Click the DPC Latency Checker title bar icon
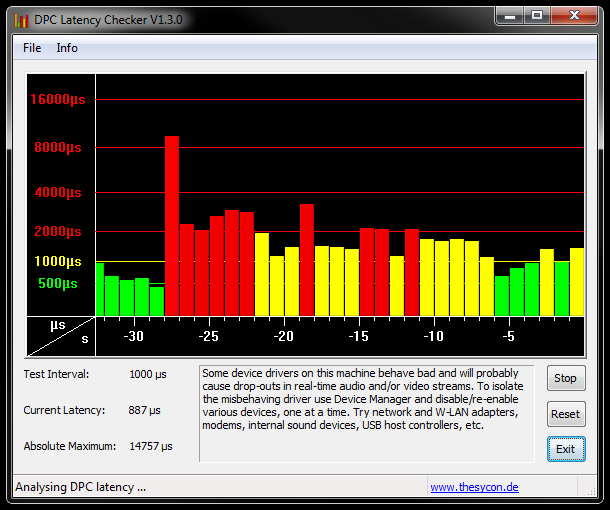Viewport: 610px width, 510px height. [21, 20]
